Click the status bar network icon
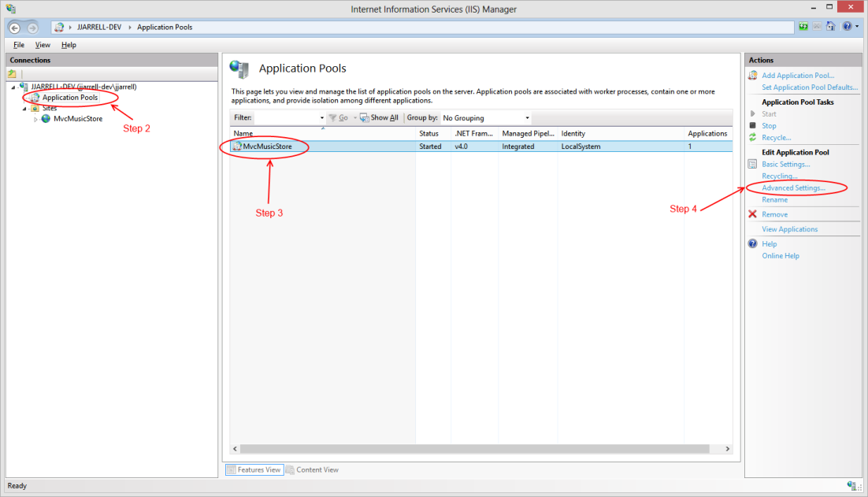 (851, 485)
